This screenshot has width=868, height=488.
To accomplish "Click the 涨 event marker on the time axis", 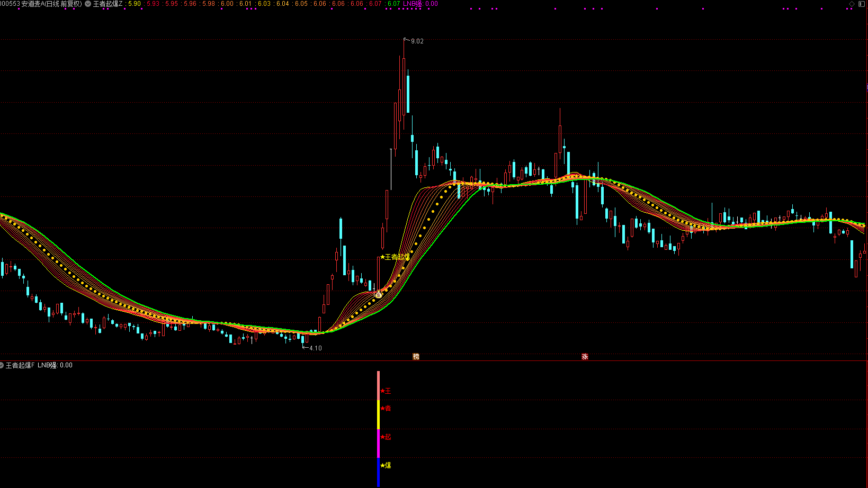I will click(585, 357).
